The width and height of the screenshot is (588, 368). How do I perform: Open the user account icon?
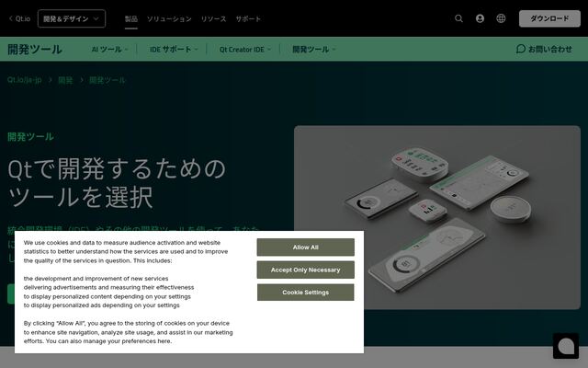pos(480,18)
